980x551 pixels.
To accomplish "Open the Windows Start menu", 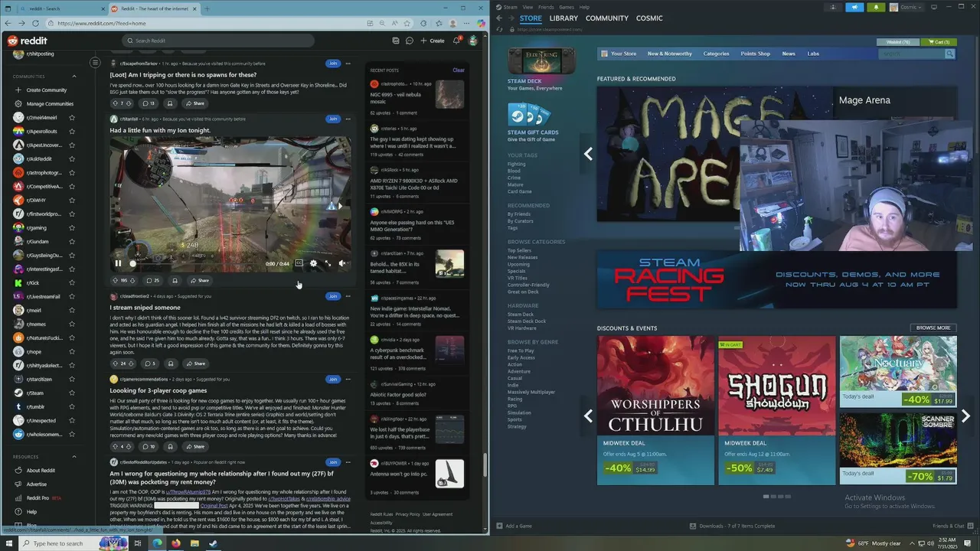I will click(x=8, y=543).
